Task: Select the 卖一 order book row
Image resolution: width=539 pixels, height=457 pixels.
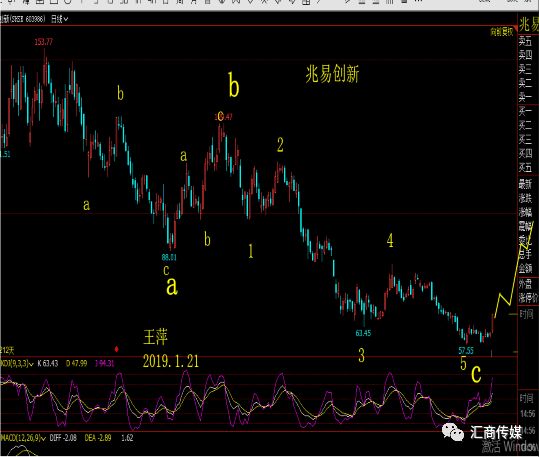Action: pos(526,97)
